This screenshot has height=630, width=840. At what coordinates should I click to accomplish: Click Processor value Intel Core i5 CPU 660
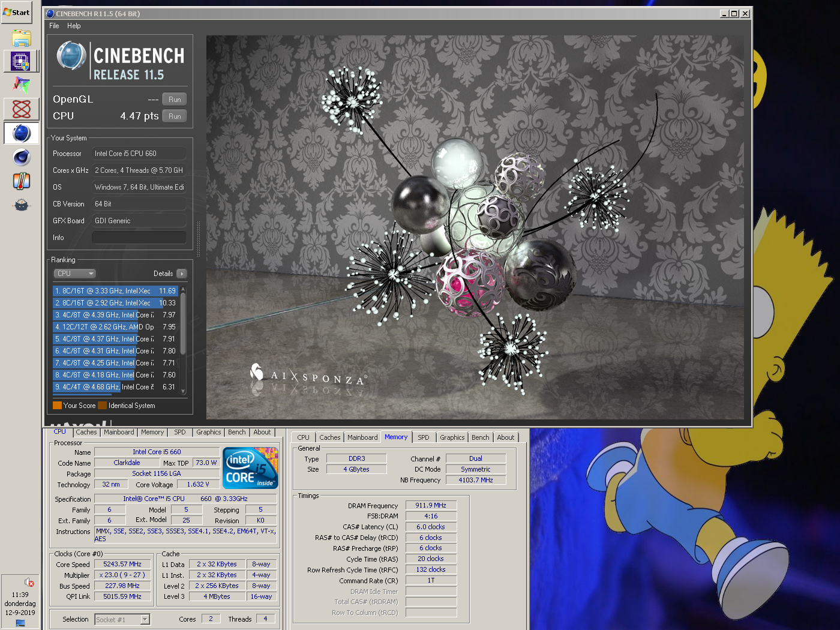(139, 154)
